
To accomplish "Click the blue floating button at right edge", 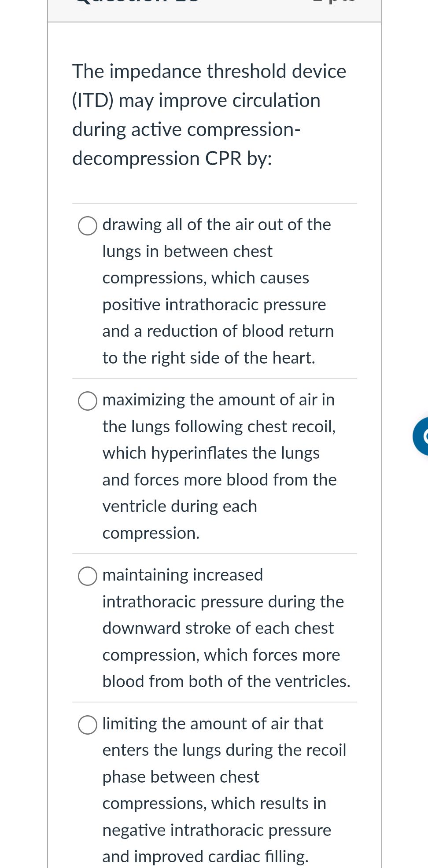I will click(421, 436).
